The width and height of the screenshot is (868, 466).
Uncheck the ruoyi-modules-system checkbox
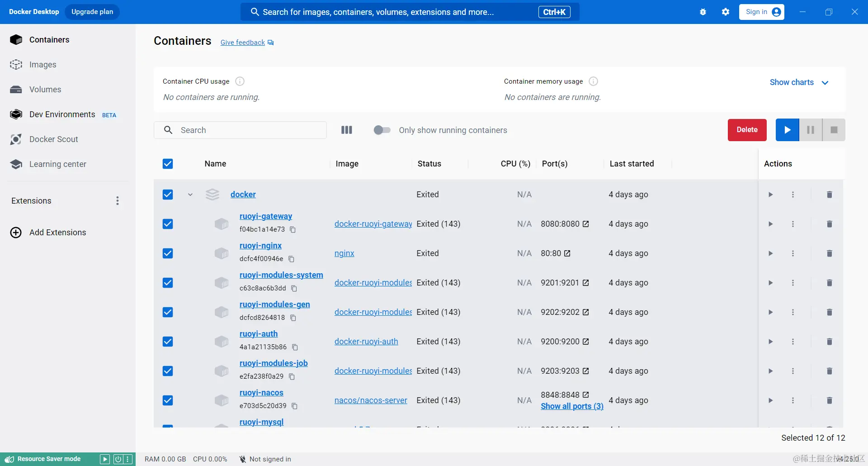(x=168, y=283)
